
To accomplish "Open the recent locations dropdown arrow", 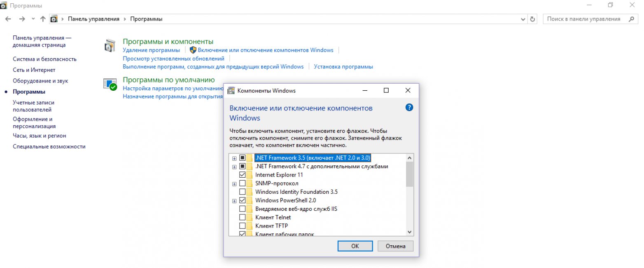I will [33, 19].
